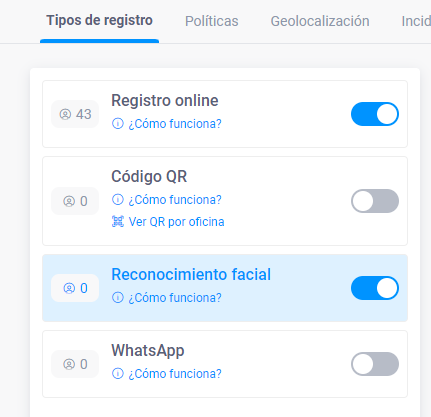Switch to the Políticas tab
This screenshot has width=431, height=417.
pos(212,21)
